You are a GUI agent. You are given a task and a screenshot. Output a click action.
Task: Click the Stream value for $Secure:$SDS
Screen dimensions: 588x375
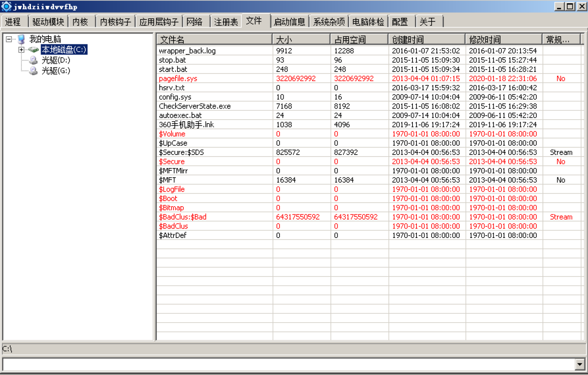[x=561, y=152]
